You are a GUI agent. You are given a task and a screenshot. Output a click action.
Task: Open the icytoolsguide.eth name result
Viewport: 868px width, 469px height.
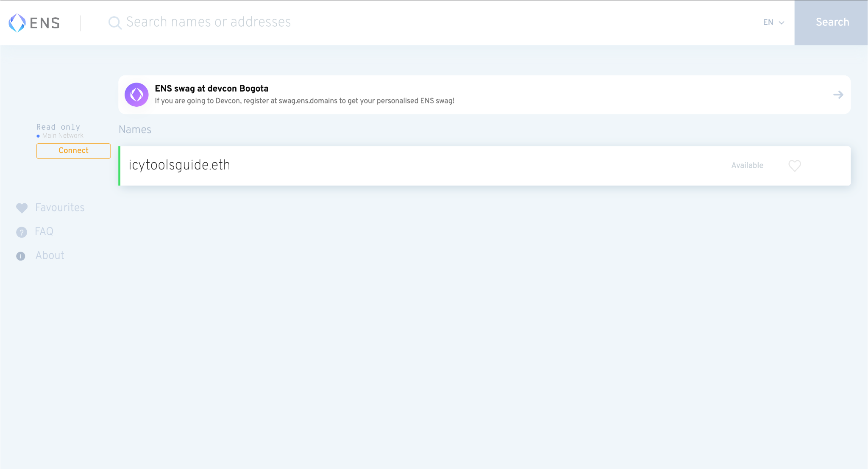pos(484,166)
